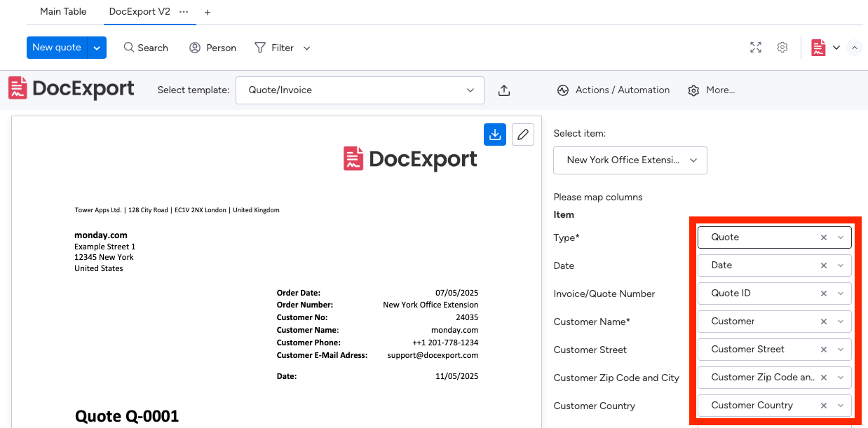This screenshot has width=868, height=428.
Task: Click the Tower Apps Ltd. sender address line
Action: coord(177,210)
